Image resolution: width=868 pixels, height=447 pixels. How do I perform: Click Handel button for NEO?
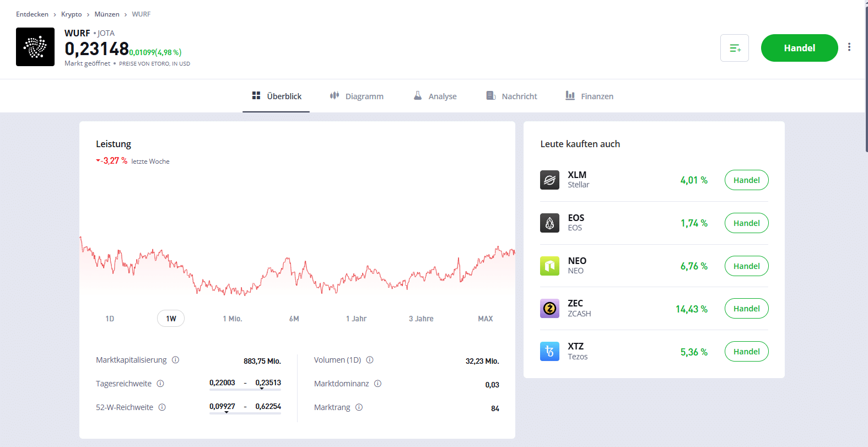click(746, 266)
